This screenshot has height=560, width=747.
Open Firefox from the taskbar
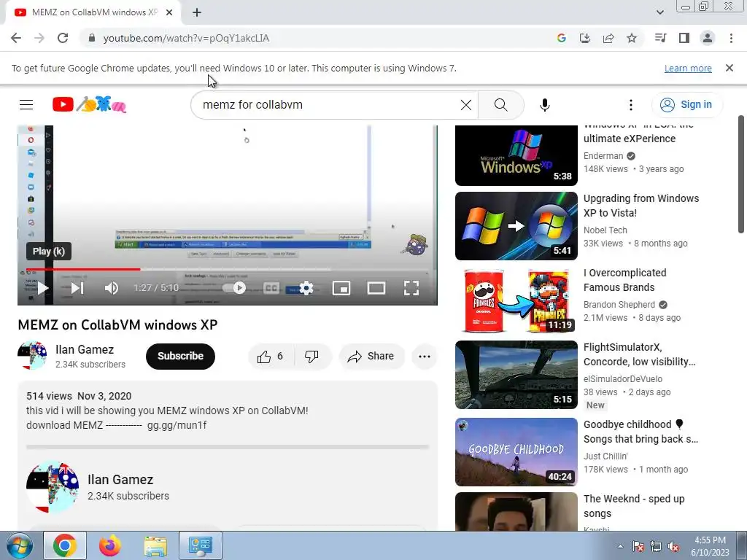[x=110, y=545]
